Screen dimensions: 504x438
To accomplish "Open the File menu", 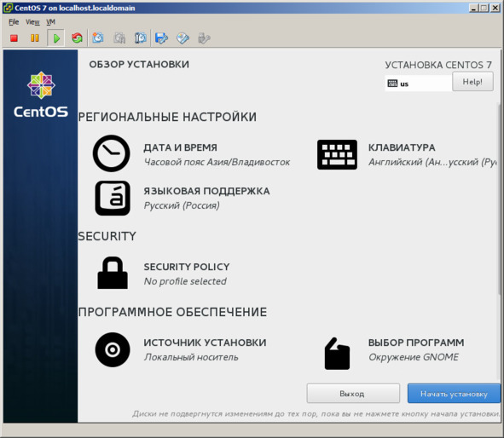I will [x=14, y=22].
